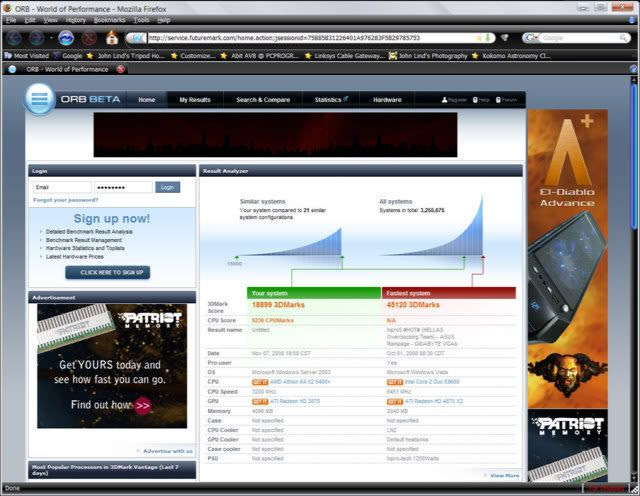
Task: Click the El-Diablo Advance banner ad
Action: 567,258
